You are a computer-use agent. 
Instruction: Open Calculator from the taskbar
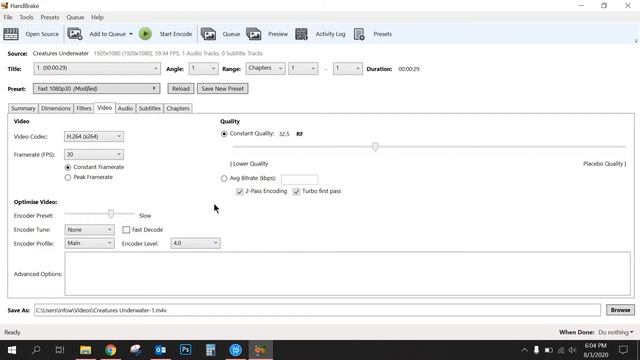(211, 350)
